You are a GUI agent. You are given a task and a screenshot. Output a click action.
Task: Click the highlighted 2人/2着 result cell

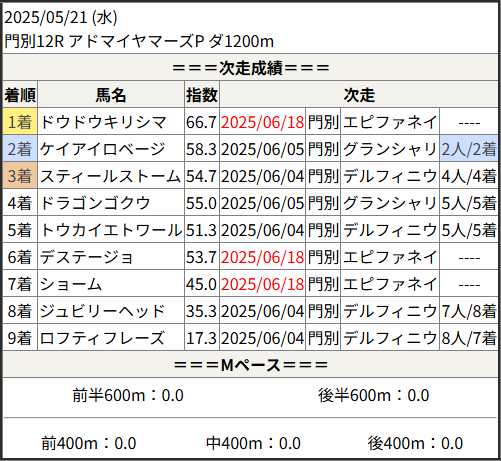tap(469, 149)
